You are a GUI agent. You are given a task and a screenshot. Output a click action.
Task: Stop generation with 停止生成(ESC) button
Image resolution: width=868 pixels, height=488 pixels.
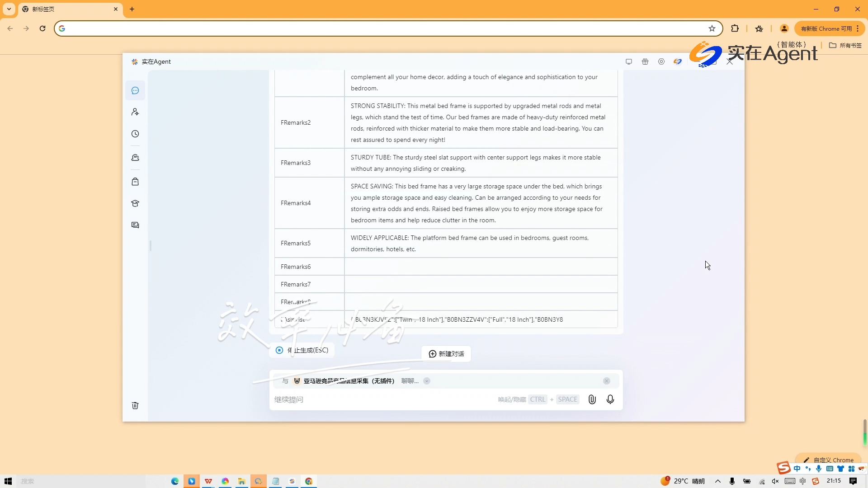[302, 350]
